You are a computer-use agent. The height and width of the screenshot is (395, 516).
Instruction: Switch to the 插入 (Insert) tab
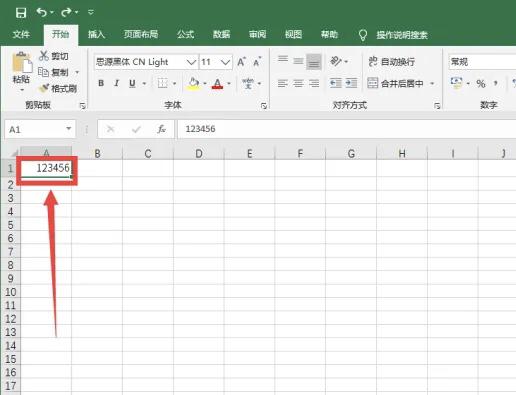click(x=96, y=34)
